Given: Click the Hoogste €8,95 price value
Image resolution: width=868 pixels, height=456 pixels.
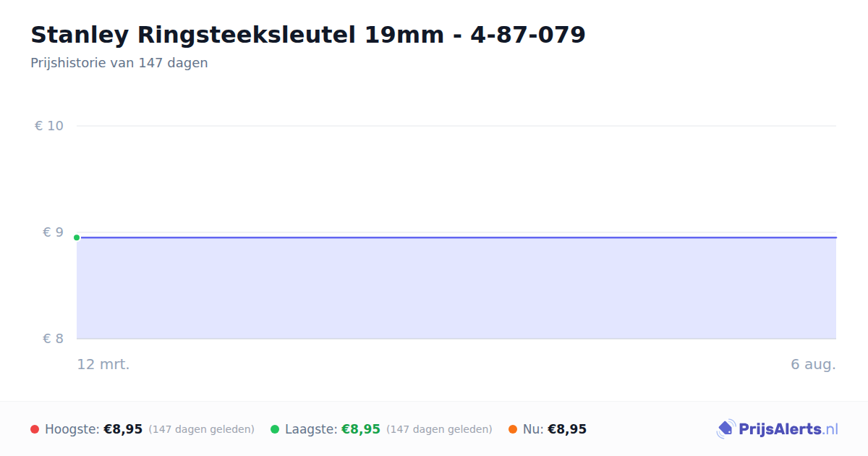Looking at the screenshot, I should 123,429.
